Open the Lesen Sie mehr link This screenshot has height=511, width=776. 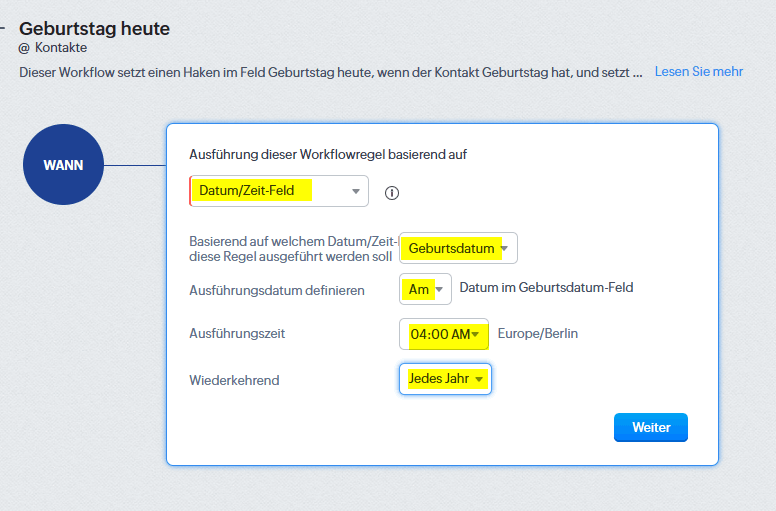pyautogui.click(x=699, y=72)
